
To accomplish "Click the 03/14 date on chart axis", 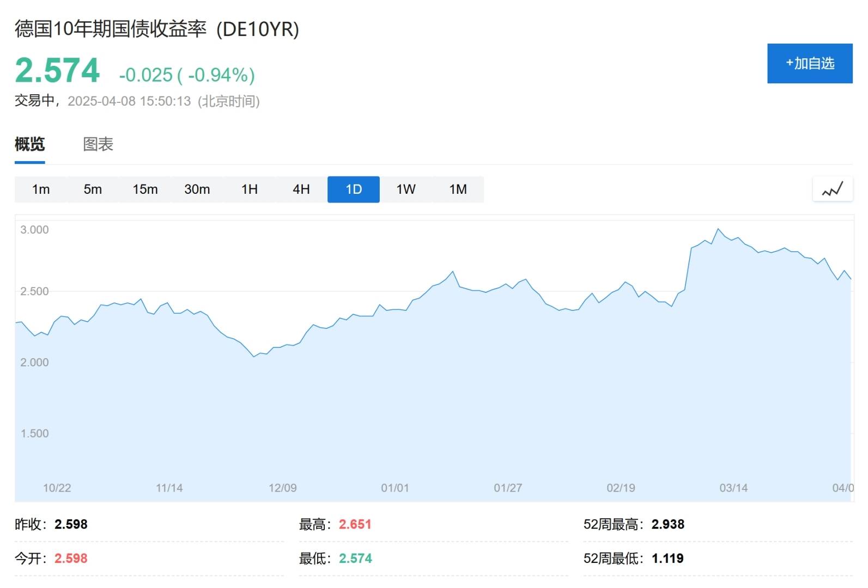I will (733, 488).
